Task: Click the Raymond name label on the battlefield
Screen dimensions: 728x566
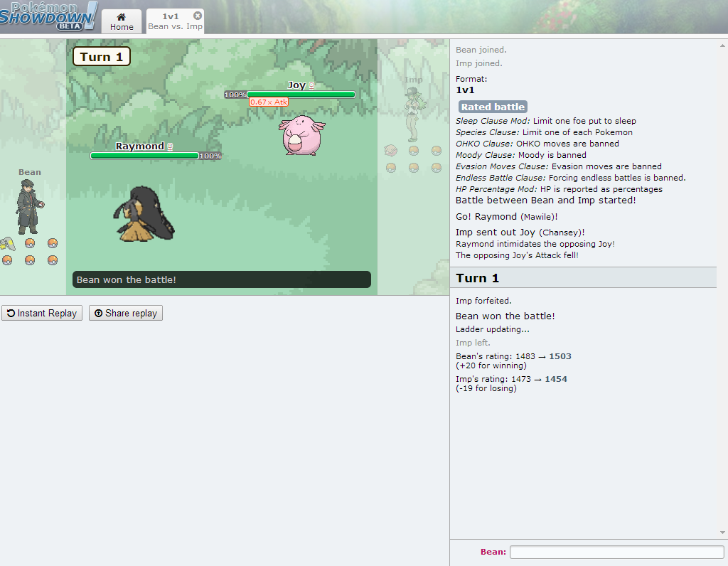Action: [x=140, y=146]
